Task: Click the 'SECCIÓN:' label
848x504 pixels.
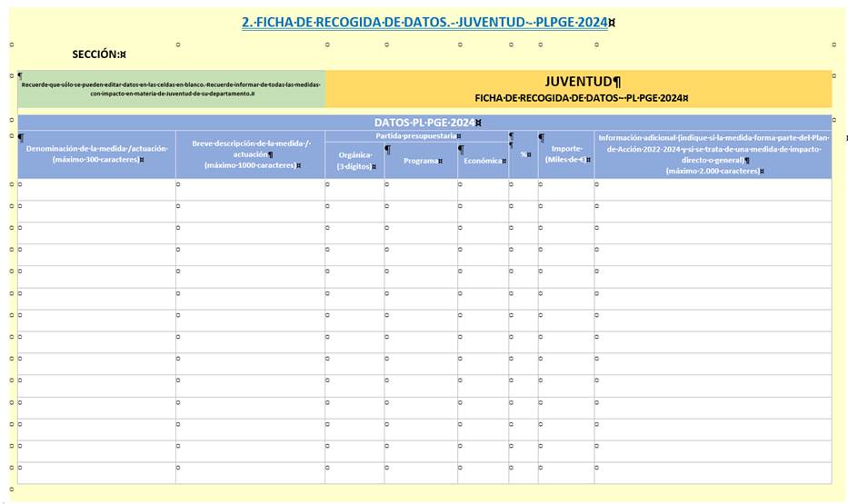Action: [95, 54]
